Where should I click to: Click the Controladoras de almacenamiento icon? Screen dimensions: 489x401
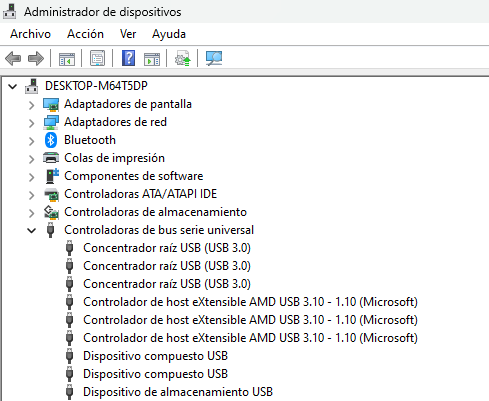tap(51, 212)
